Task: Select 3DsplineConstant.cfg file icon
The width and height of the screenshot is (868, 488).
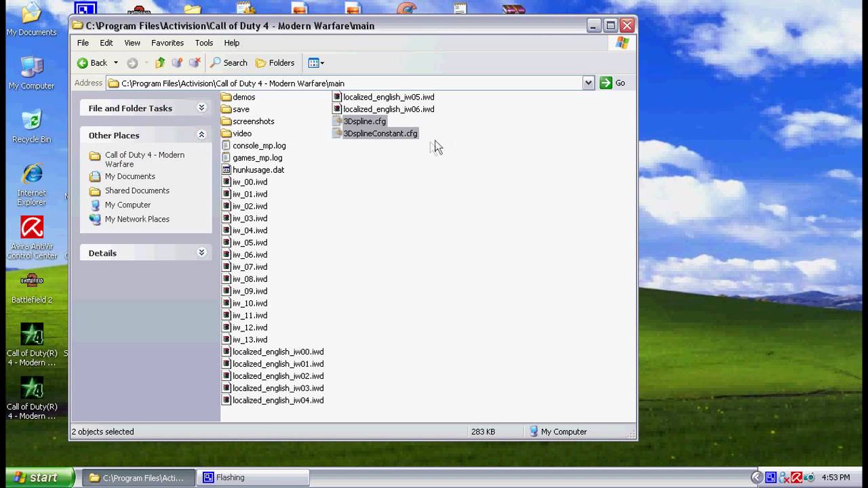Action: click(x=337, y=134)
